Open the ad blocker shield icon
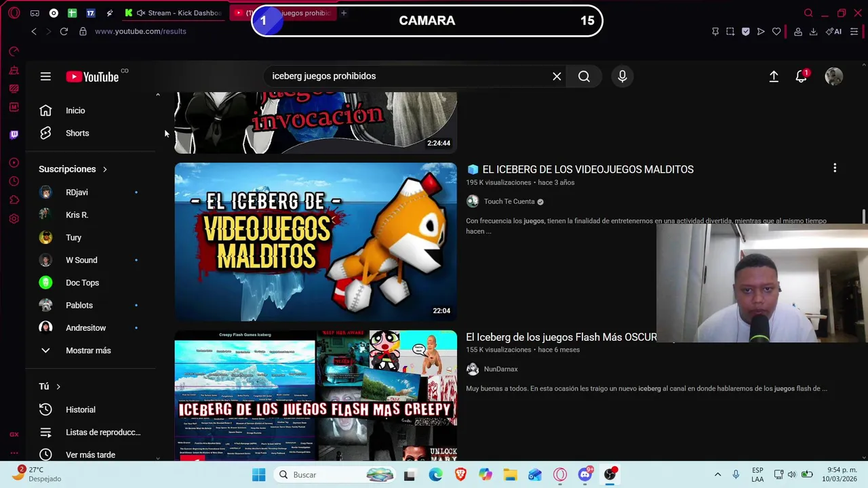The height and width of the screenshot is (488, 868). (x=745, y=31)
